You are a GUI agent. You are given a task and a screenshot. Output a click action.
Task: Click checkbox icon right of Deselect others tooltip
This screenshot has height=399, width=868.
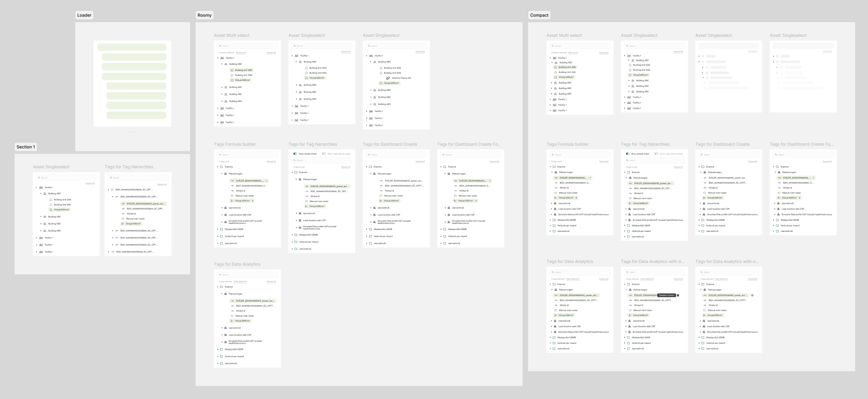678,296
